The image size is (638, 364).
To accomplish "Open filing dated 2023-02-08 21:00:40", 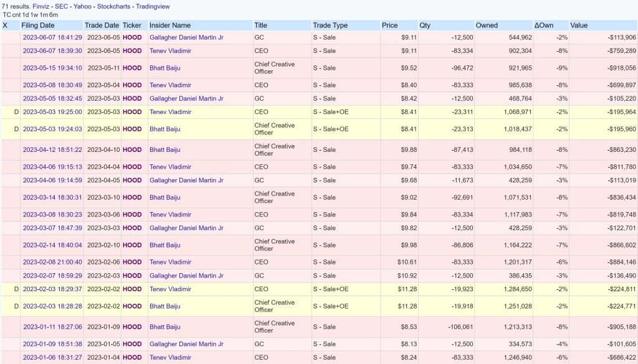I will [x=52, y=262].
